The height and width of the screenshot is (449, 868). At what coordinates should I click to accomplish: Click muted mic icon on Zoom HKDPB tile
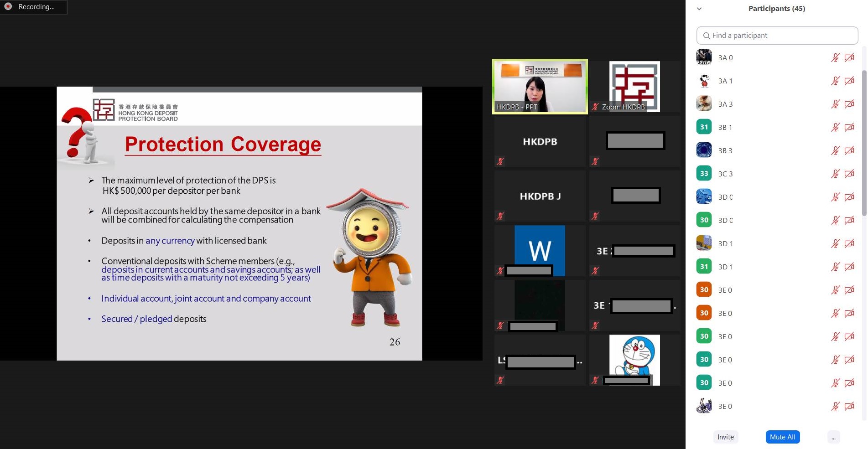595,107
